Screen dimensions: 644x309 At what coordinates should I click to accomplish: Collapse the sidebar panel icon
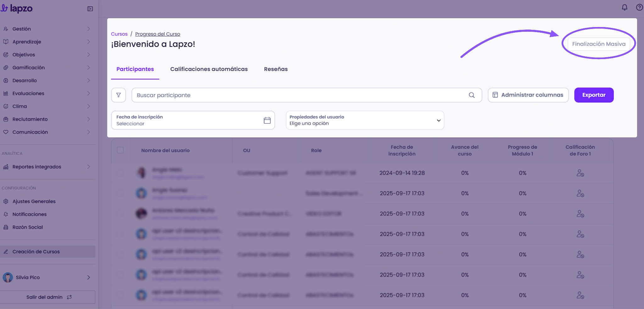pyautogui.click(x=90, y=9)
